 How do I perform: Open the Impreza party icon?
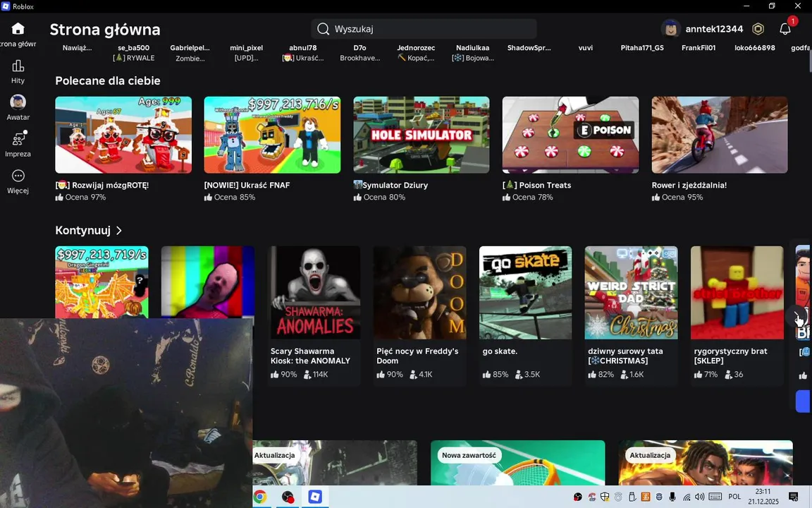click(18, 138)
